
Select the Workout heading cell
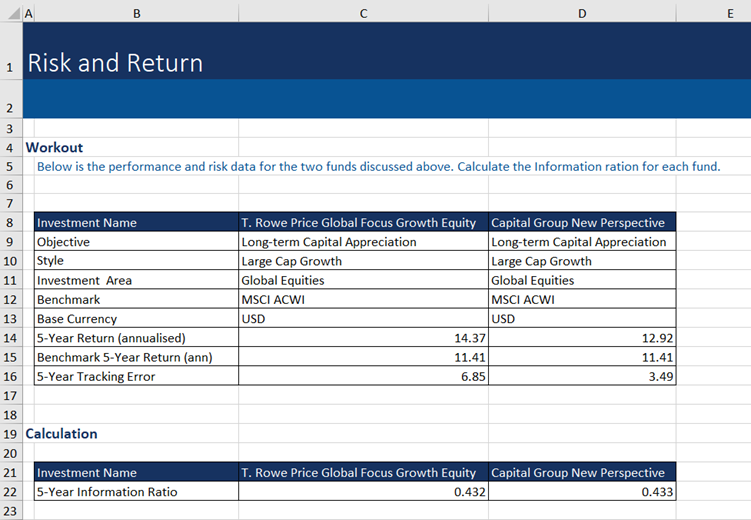55,147
